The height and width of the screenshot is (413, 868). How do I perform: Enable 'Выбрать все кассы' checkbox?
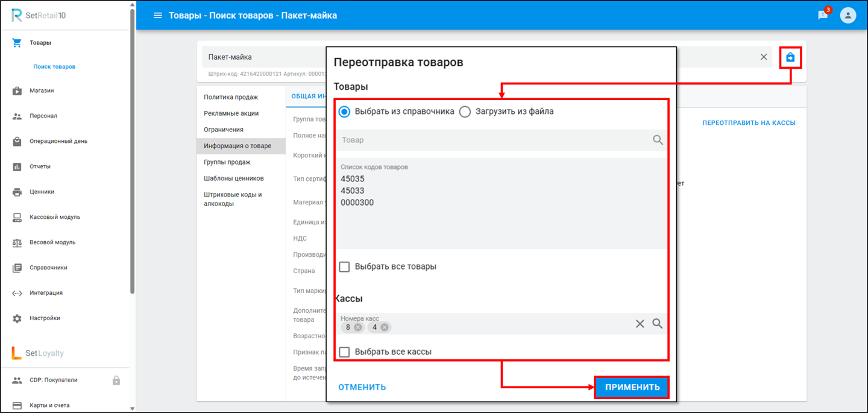pyautogui.click(x=344, y=352)
